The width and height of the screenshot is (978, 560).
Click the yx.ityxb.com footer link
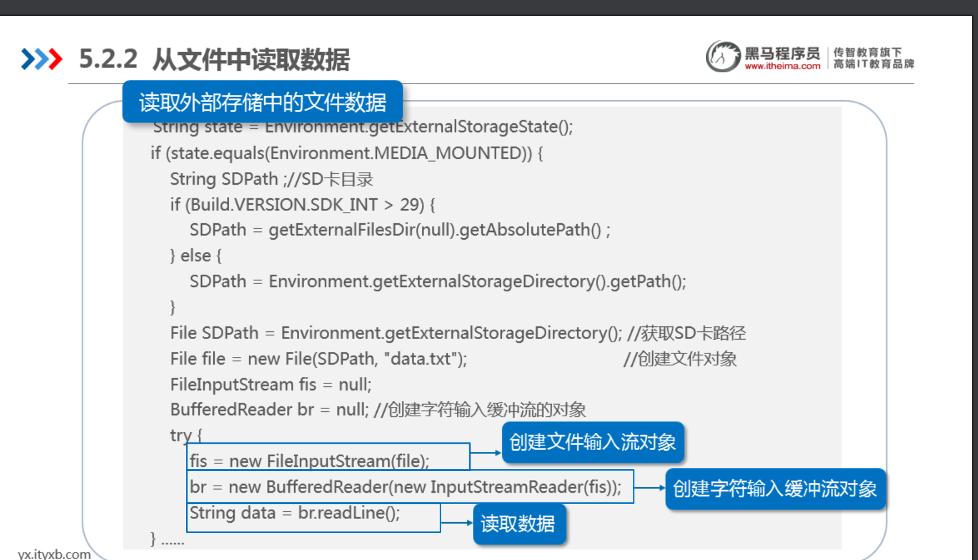54,554
